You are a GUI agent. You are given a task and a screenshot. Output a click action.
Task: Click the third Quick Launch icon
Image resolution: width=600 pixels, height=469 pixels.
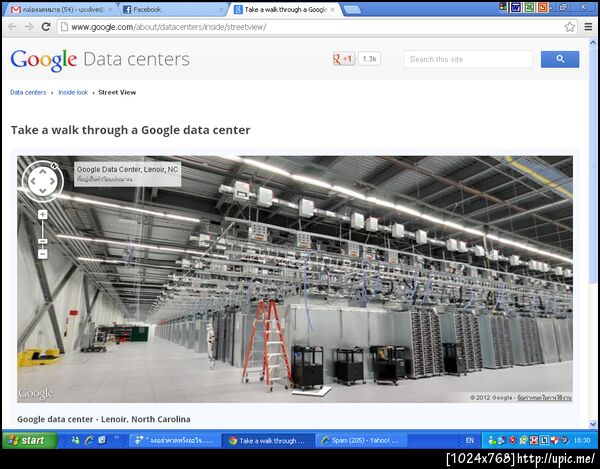pos(102,440)
